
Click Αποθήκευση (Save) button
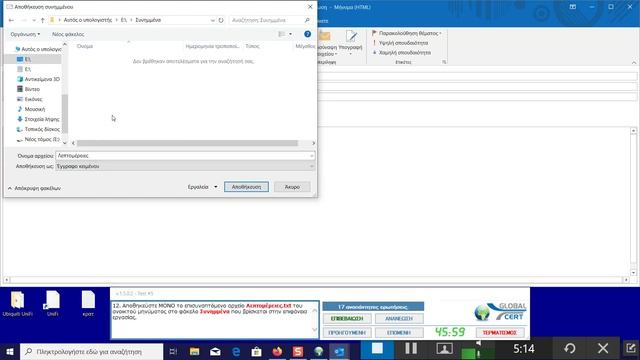[x=246, y=187]
